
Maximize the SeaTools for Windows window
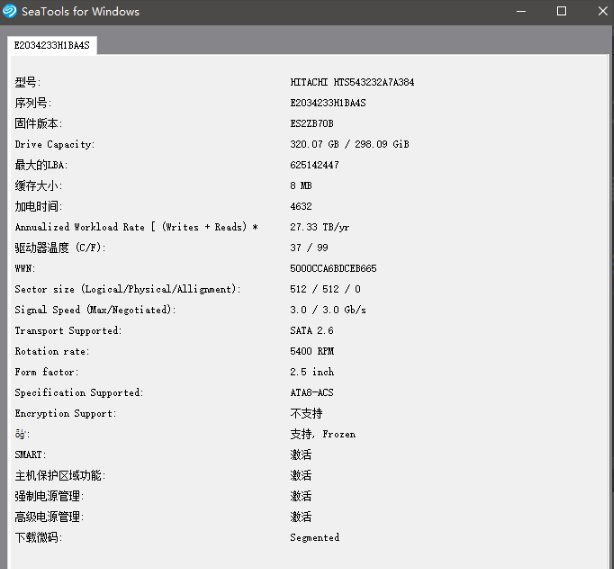pyautogui.click(x=561, y=11)
